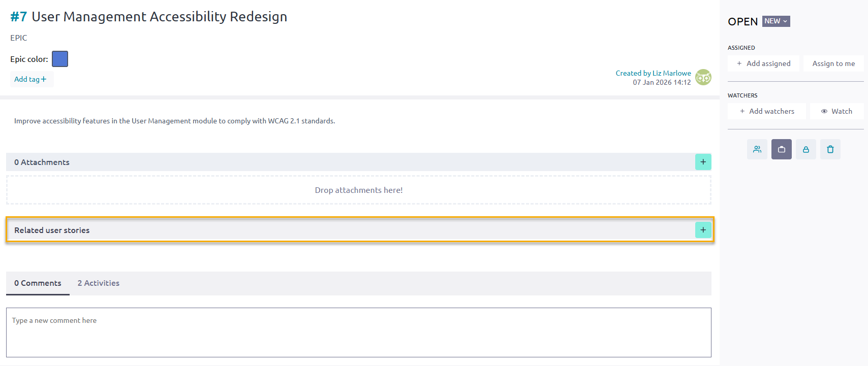This screenshot has width=868, height=366.
Task: Click the epic title User Management Accessibility Redesign
Action: click(x=159, y=17)
